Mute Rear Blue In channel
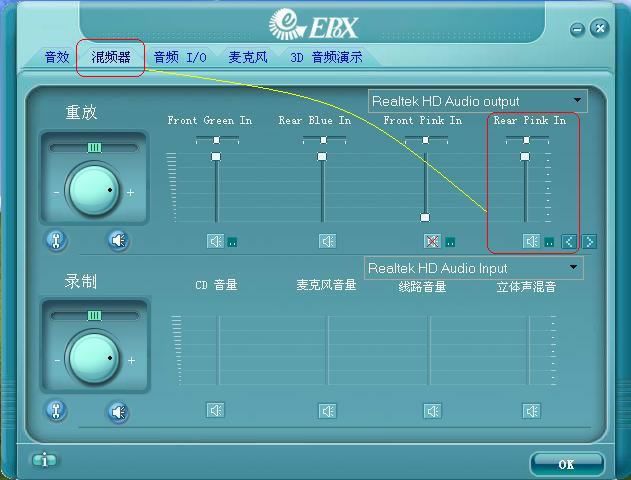Screen dimensions: 631x480 coord(327,241)
